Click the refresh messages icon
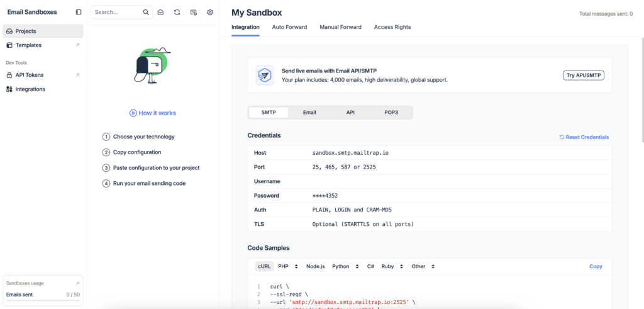 point(177,13)
